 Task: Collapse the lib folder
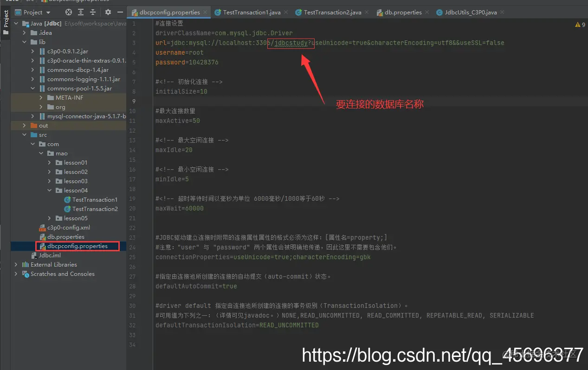[x=24, y=42]
